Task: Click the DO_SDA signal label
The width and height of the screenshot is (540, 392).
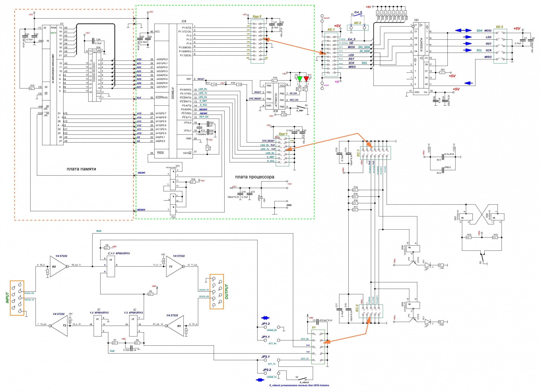Action: (364, 47)
